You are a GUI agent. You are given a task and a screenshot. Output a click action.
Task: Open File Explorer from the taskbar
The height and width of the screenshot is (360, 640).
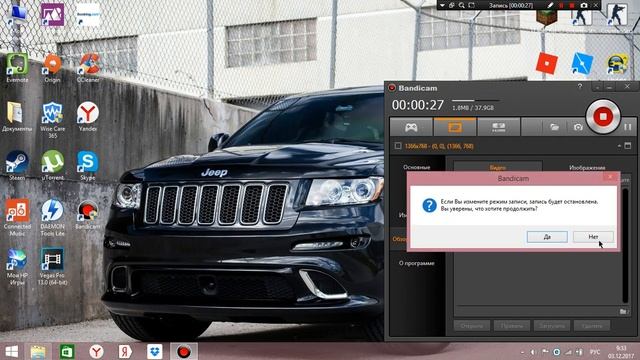(38, 352)
